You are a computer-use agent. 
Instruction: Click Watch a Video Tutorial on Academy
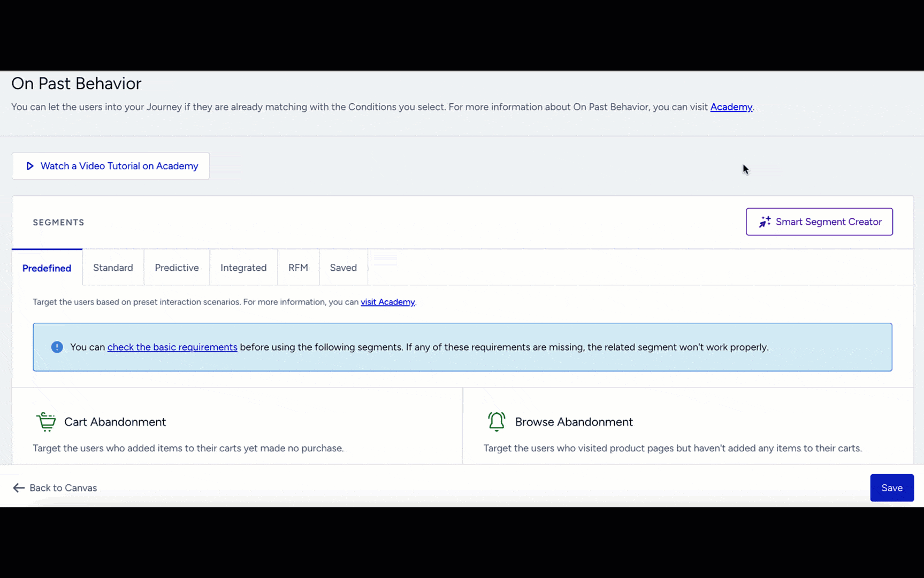pos(110,166)
